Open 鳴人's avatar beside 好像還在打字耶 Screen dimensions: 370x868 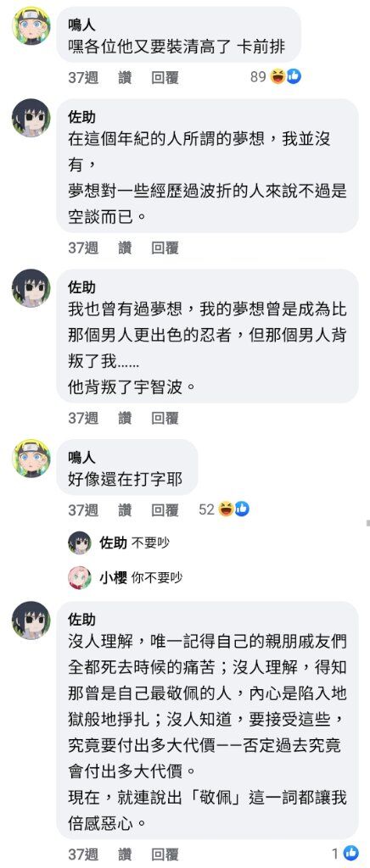31,458
